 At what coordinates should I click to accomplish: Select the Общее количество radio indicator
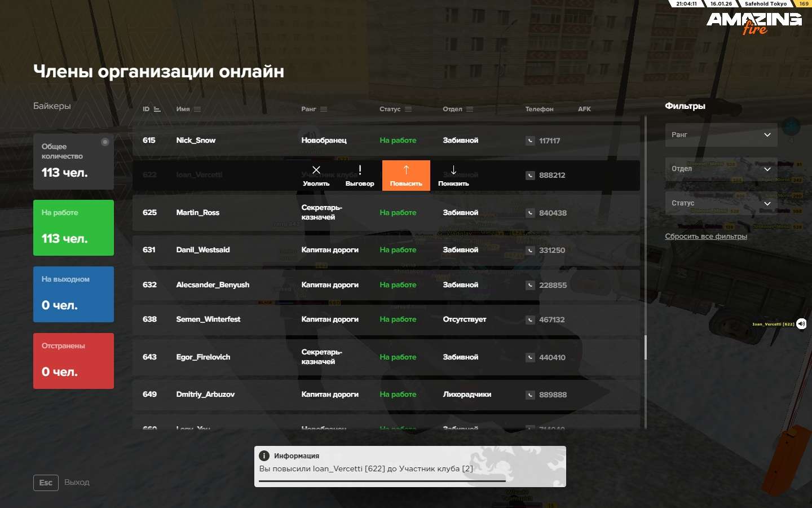point(105,142)
